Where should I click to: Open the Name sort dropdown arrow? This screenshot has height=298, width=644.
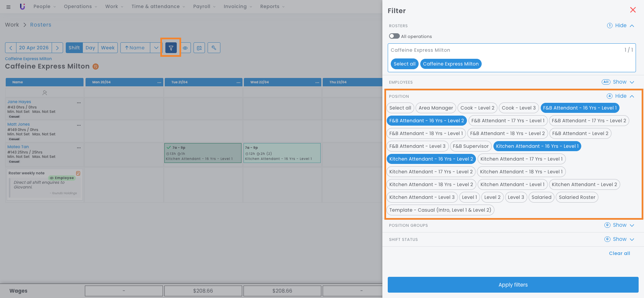pyautogui.click(x=156, y=48)
